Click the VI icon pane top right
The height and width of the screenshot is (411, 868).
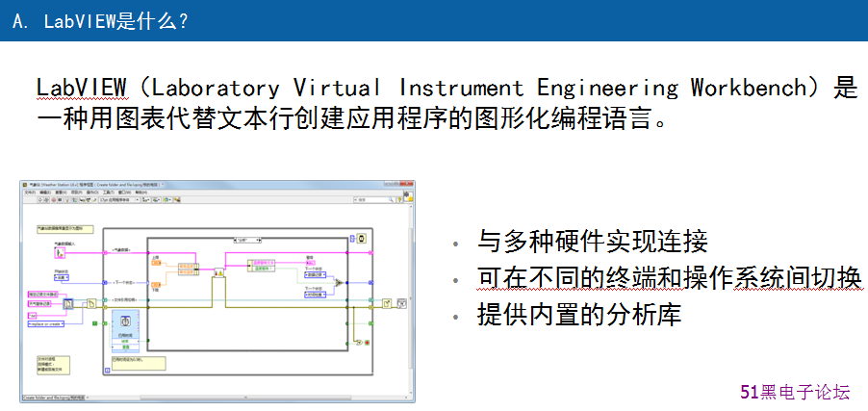[x=408, y=195]
